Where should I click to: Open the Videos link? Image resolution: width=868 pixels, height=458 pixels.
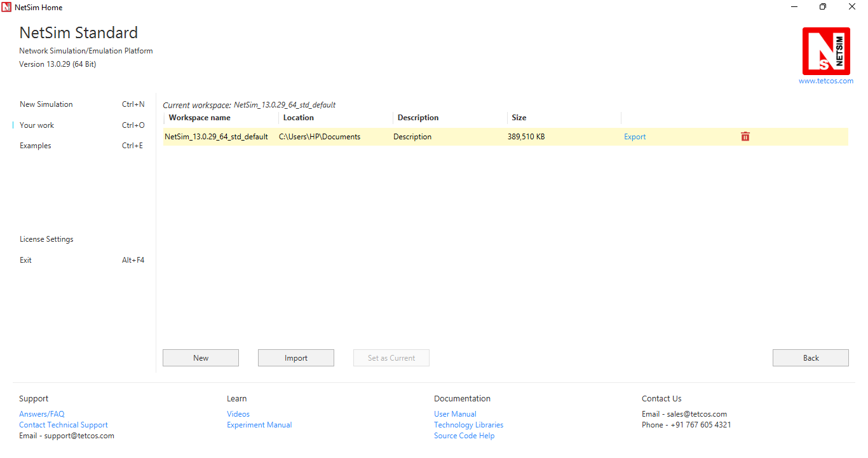pos(238,414)
